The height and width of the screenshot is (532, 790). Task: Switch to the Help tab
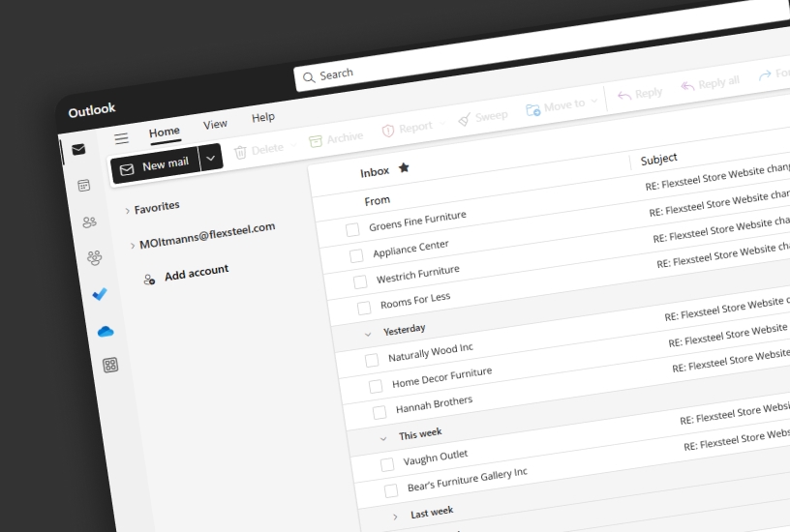coord(263,117)
